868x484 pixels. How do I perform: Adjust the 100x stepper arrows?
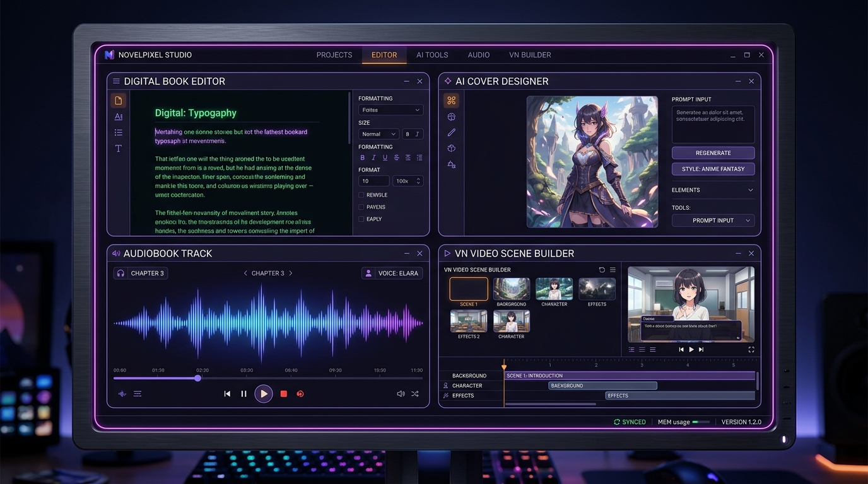[x=419, y=181]
